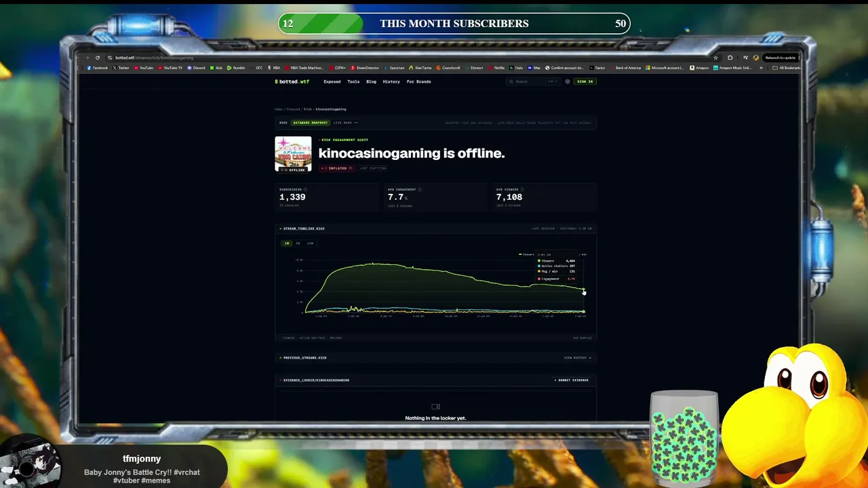Open the Kiwi Farms bookmark

[x=421, y=68]
